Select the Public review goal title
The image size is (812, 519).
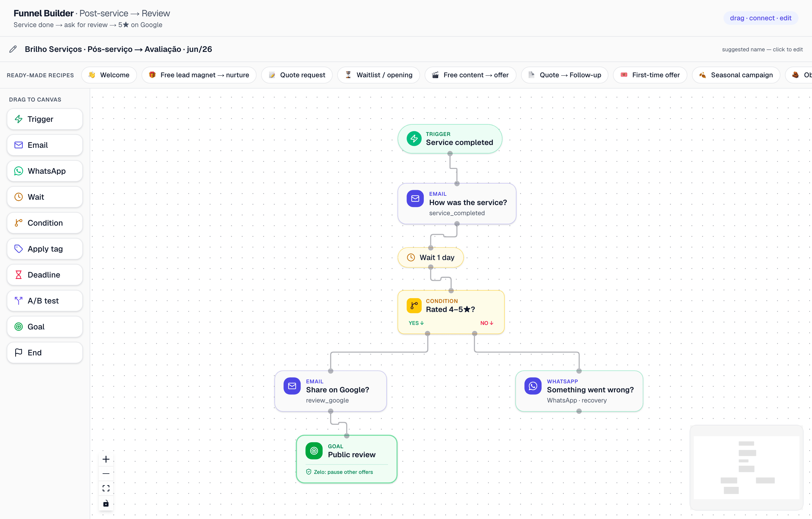point(352,454)
